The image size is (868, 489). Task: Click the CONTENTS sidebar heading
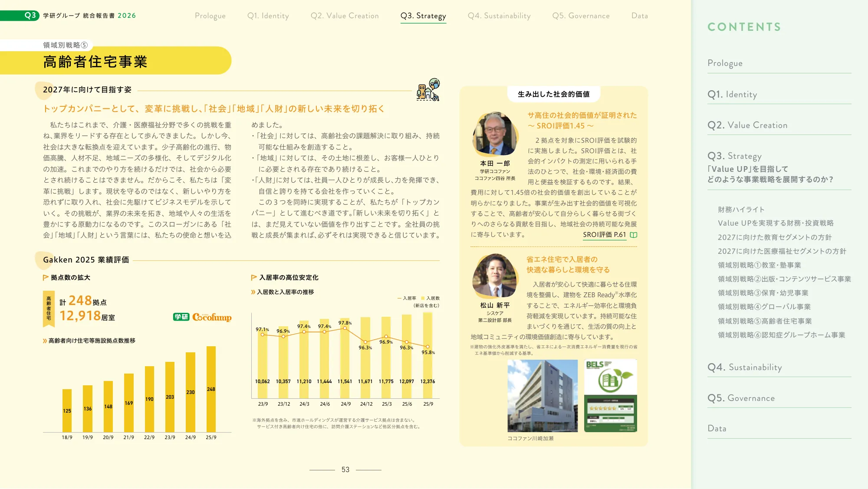point(744,27)
